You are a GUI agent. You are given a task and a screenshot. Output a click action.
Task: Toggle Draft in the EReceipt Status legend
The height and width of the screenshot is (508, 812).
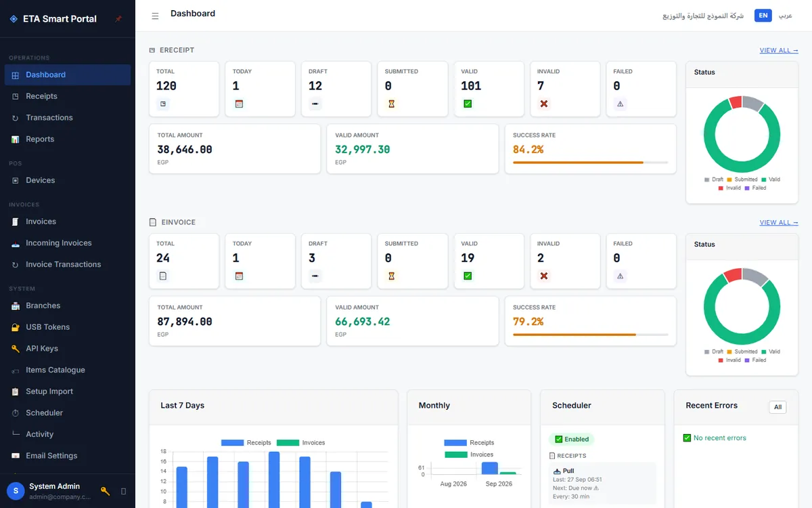[714, 179]
